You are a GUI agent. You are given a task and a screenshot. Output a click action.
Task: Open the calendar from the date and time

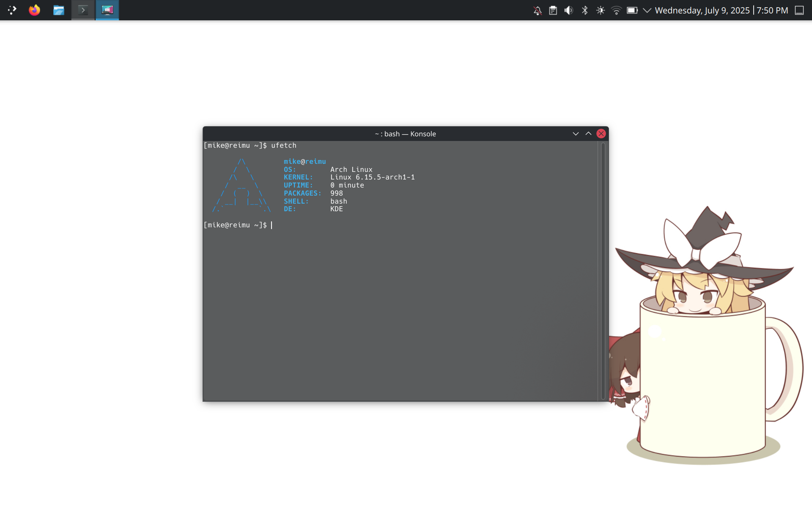(721, 11)
